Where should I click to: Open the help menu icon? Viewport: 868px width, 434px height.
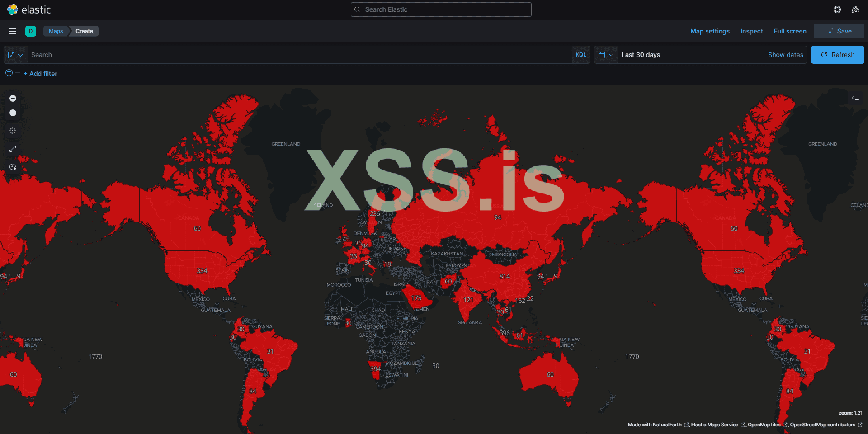pos(837,9)
